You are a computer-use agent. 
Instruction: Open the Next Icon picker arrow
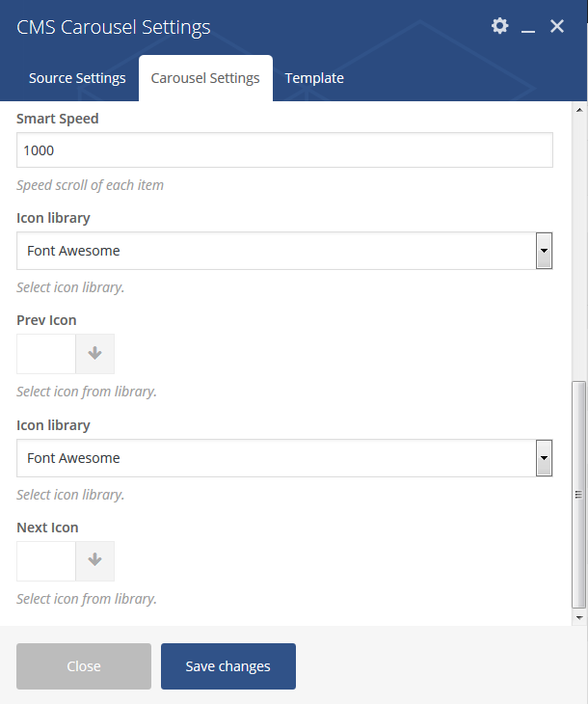pyautogui.click(x=94, y=560)
